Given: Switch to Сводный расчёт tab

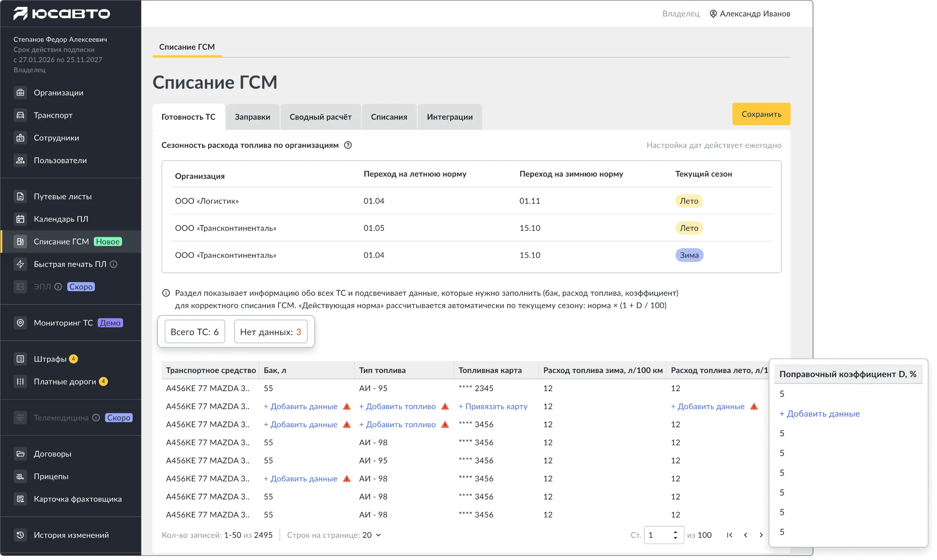Looking at the screenshot, I should click(x=320, y=117).
